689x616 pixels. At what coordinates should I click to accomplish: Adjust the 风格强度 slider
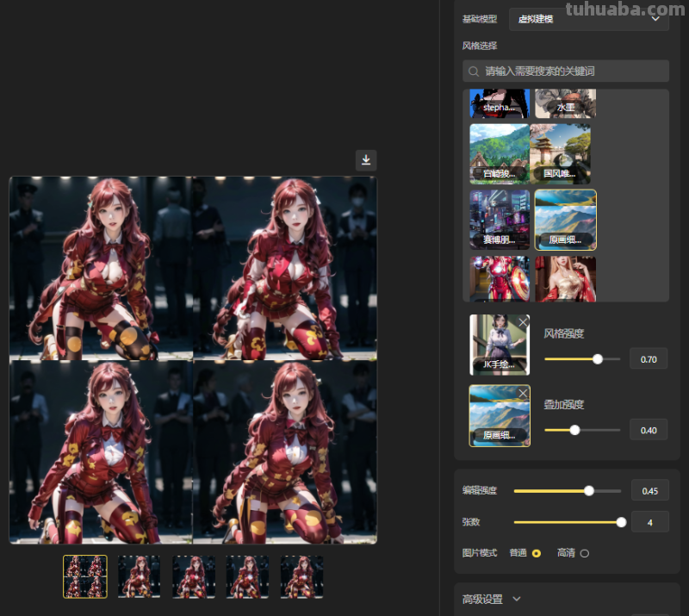(598, 359)
